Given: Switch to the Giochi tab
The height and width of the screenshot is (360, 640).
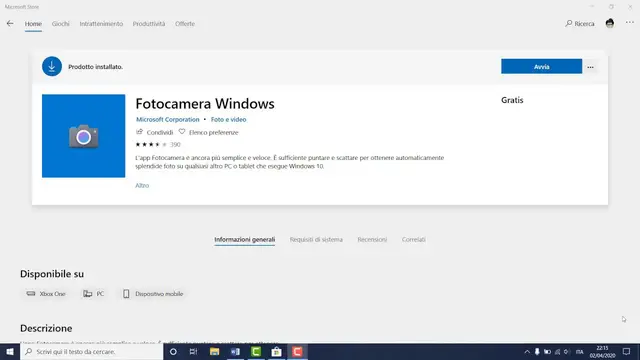Looking at the screenshot, I should (60, 24).
